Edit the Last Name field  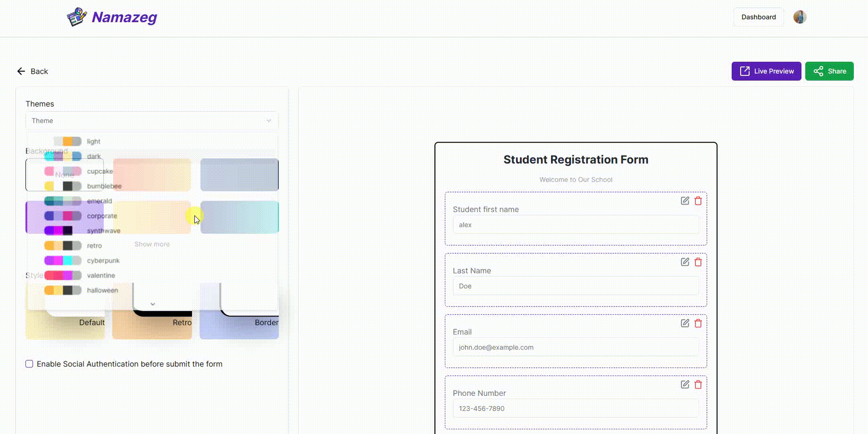pos(685,262)
